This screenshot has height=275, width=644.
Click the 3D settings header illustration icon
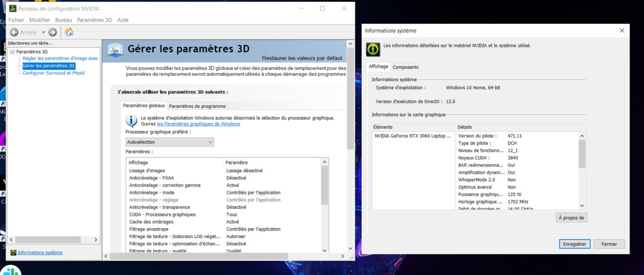tap(115, 50)
